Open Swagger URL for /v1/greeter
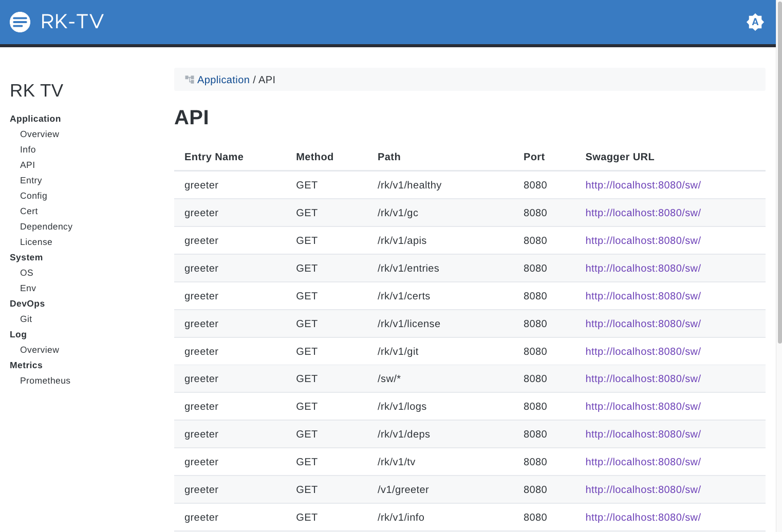The width and height of the screenshot is (782, 532). [643, 489]
